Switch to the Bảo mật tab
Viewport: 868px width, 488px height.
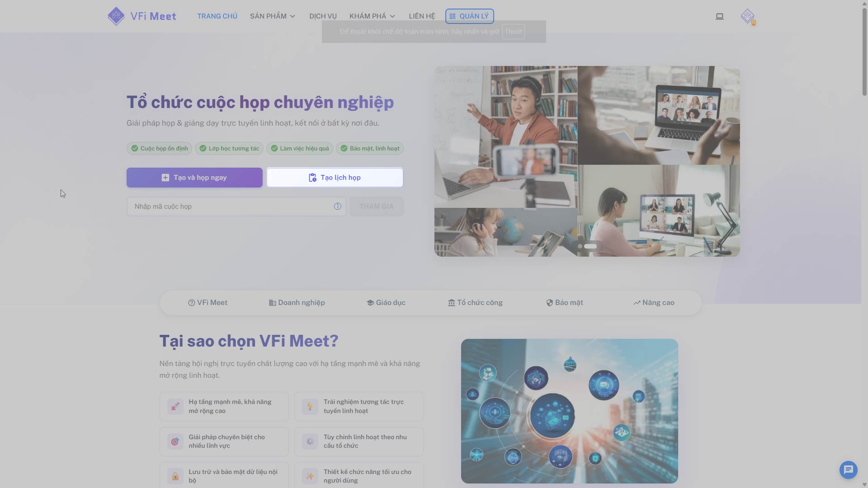click(565, 303)
